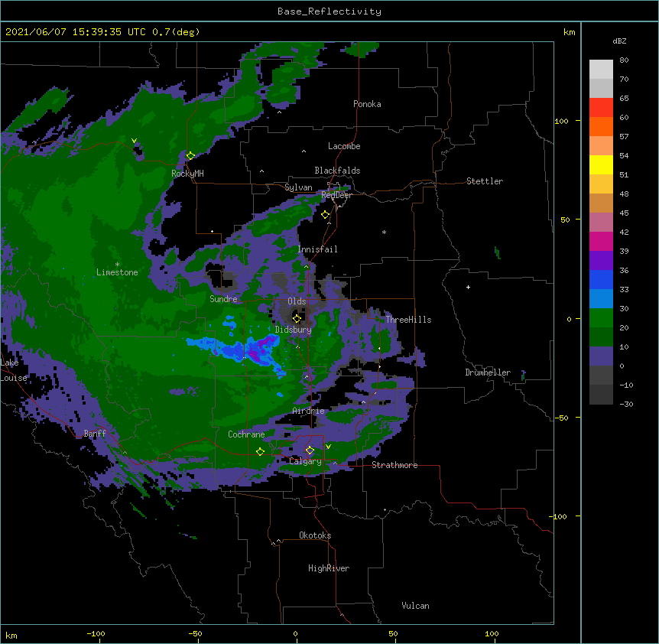
Task: Click the Innisfail city label
Action: (317, 249)
